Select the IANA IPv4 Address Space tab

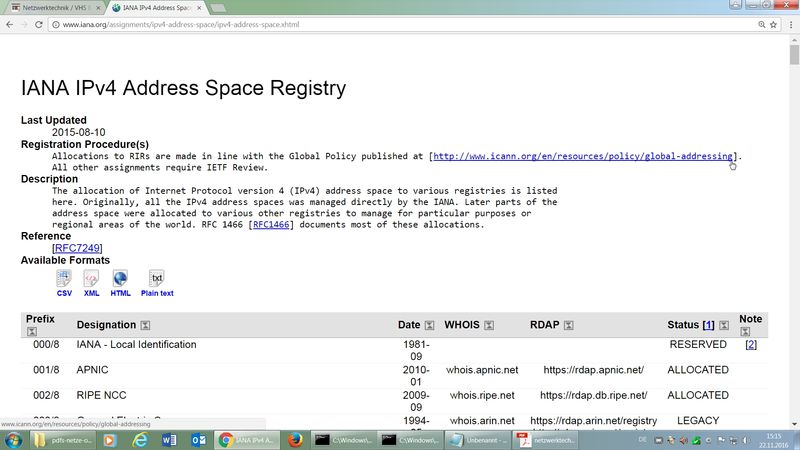156,8
